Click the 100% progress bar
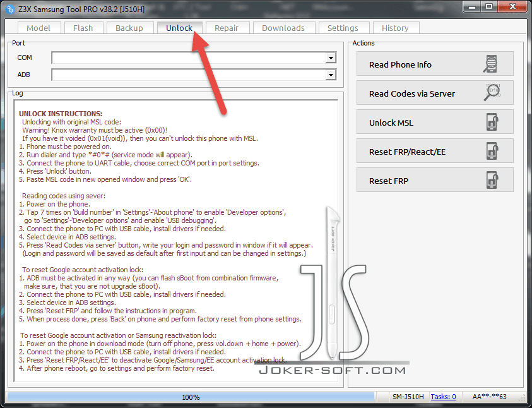Viewport: 532px width, 408px height. pyautogui.click(x=191, y=397)
